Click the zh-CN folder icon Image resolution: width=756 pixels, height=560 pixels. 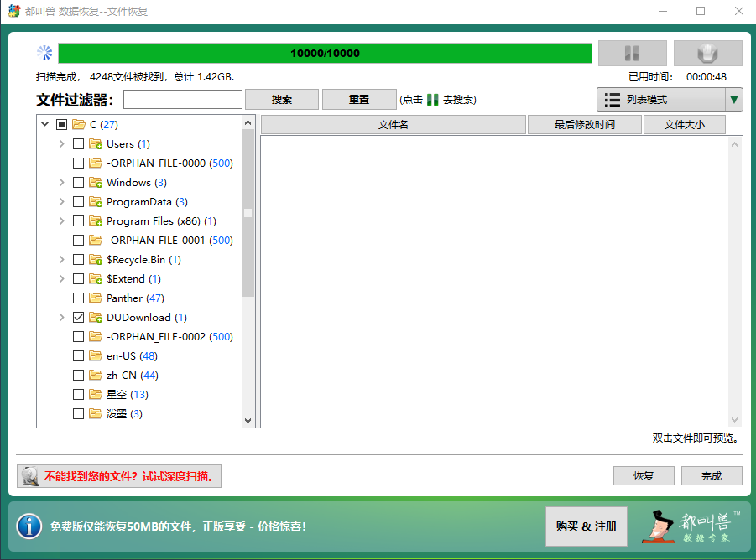[x=96, y=375]
